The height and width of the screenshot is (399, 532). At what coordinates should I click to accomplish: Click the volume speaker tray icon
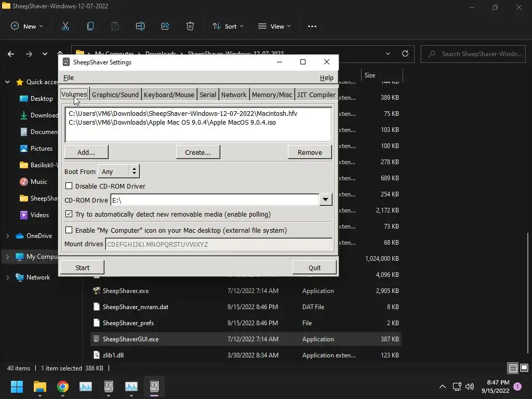point(470,387)
